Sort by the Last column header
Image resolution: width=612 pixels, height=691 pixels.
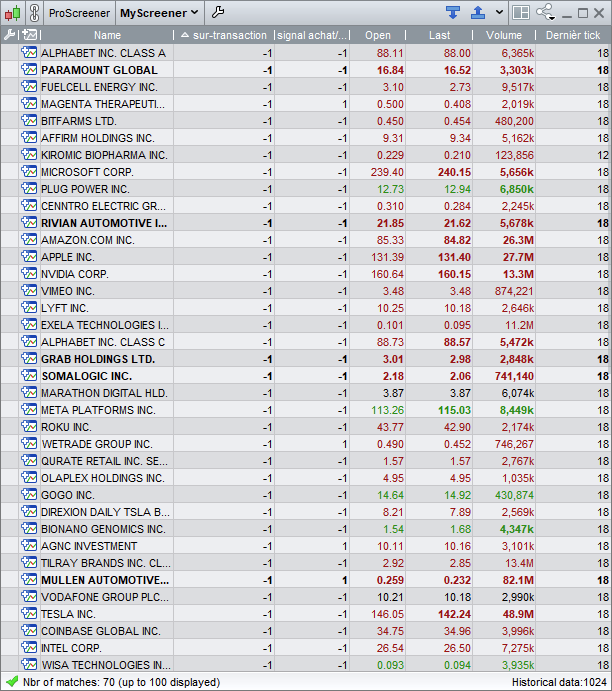(x=439, y=35)
